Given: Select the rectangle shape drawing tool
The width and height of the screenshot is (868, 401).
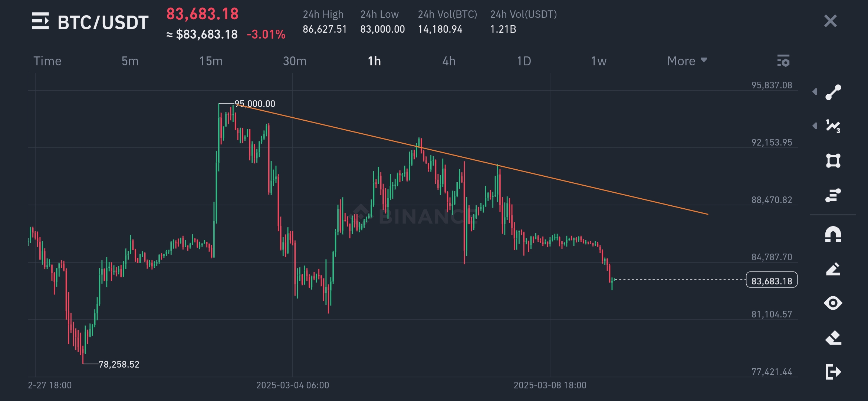Looking at the screenshot, I should pyautogui.click(x=833, y=161).
